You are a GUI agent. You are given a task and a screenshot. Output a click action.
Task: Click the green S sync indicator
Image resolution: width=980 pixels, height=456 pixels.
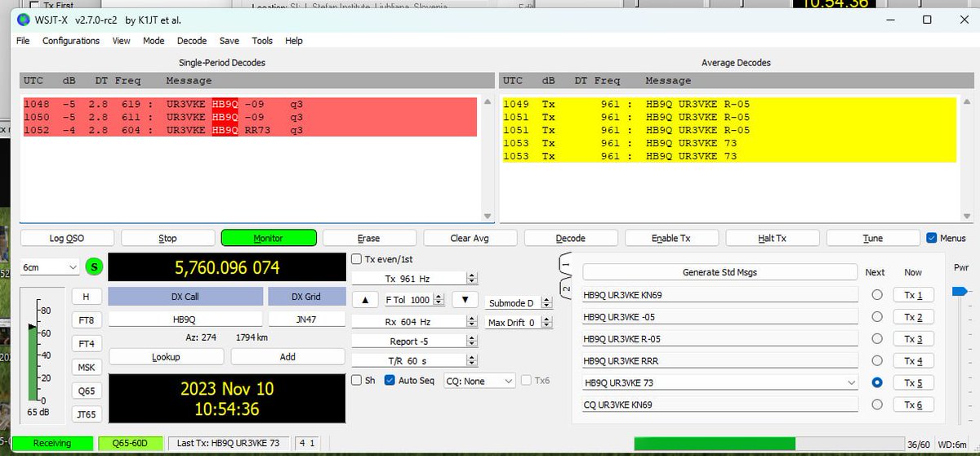94,266
